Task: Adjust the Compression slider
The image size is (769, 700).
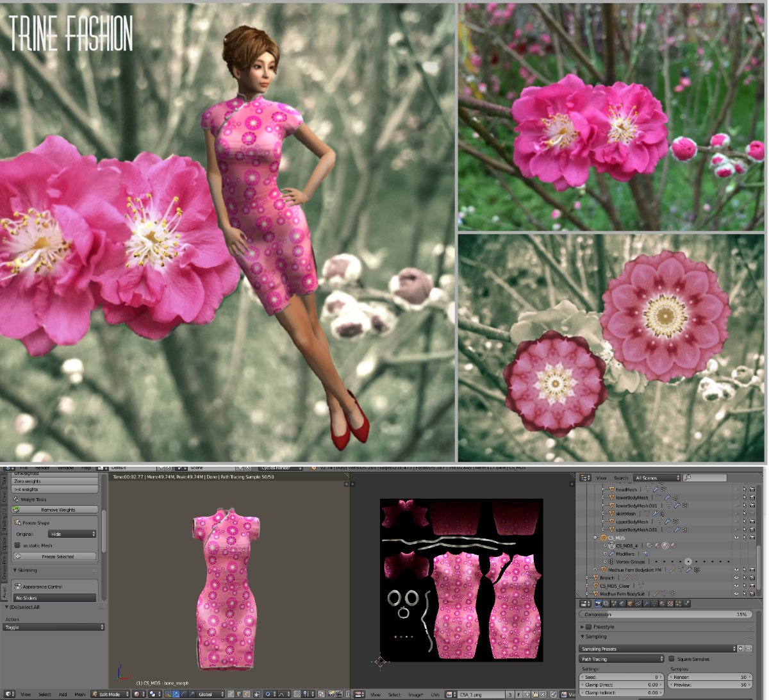Action: (x=667, y=614)
